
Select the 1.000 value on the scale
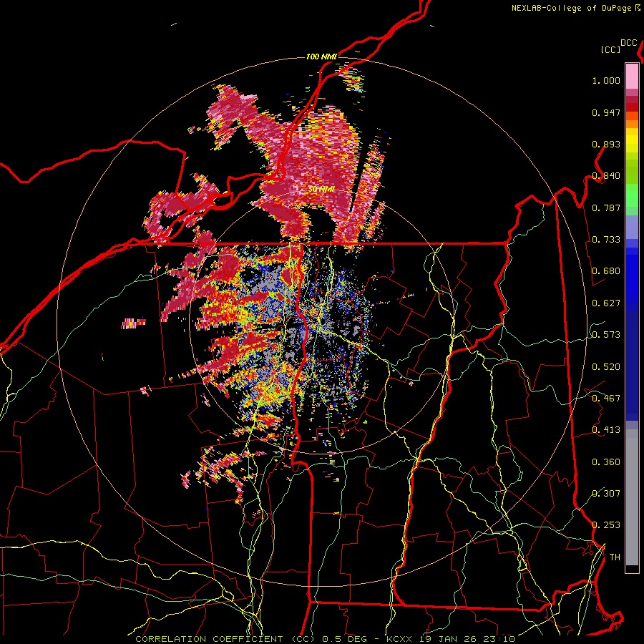point(606,80)
